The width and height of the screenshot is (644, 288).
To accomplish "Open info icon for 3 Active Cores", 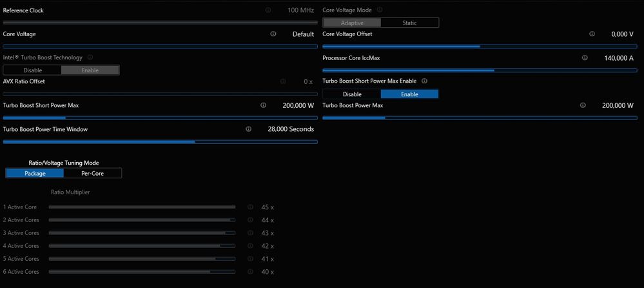I will tap(250, 233).
